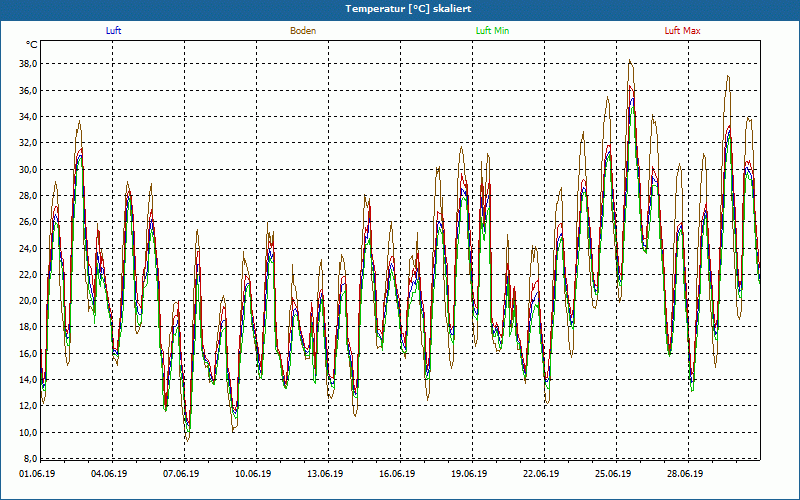Click the brown Boden legend label
This screenshot has height=500, width=800.
pyautogui.click(x=303, y=31)
